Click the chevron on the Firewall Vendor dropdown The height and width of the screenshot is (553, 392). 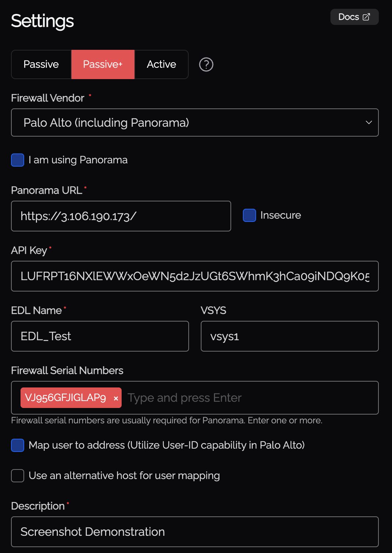[x=368, y=123]
